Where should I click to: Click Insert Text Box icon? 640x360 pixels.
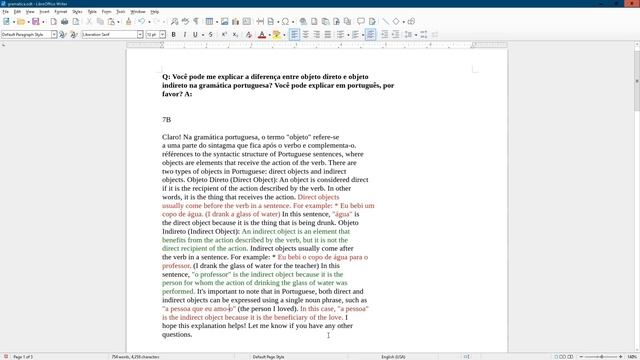coord(247,22)
